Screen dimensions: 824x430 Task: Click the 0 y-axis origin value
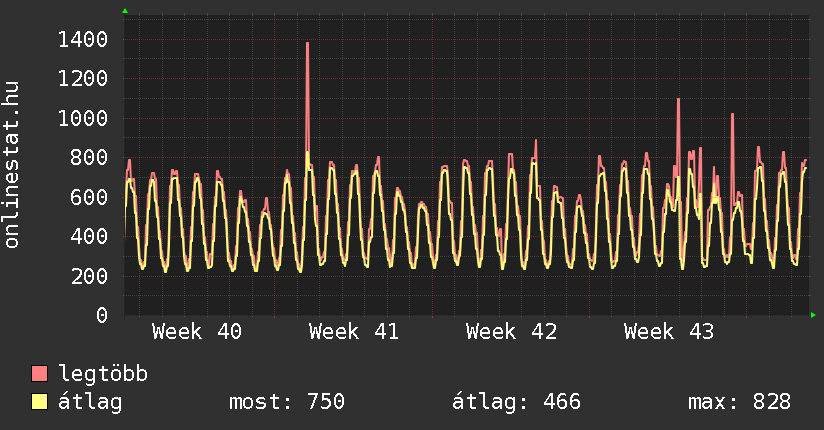pyautogui.click(x=101, y=315)
